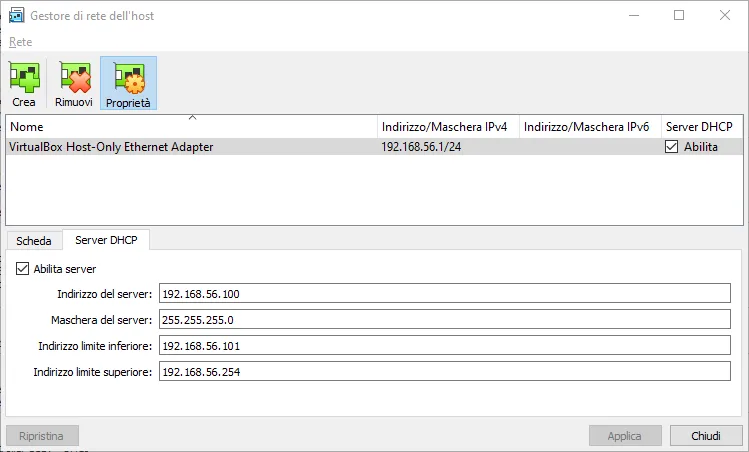749x452 pixels.
Task: Click the Indirizzo del server field
Action: (445, 293)
